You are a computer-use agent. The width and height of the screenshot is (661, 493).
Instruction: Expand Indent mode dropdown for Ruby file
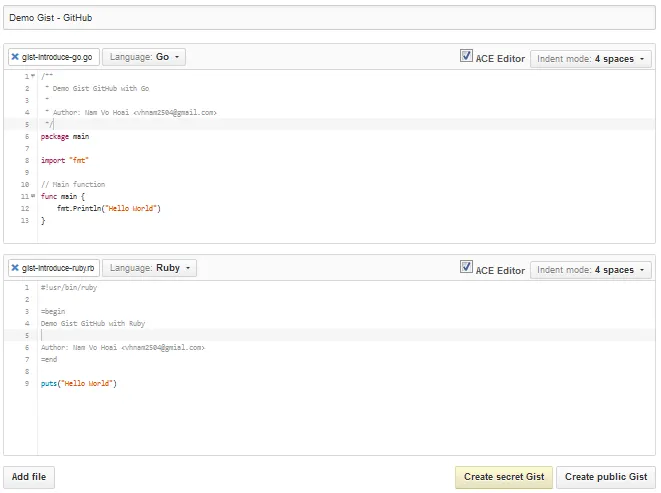[x=591, y=269]
